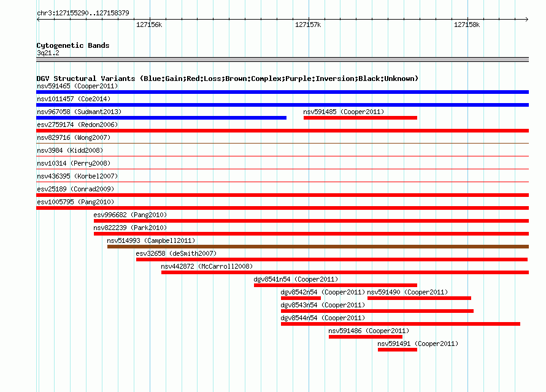Select the gray cytogenetic band bar
Viewport: 546px width, 392px height.
coord(282,60)
